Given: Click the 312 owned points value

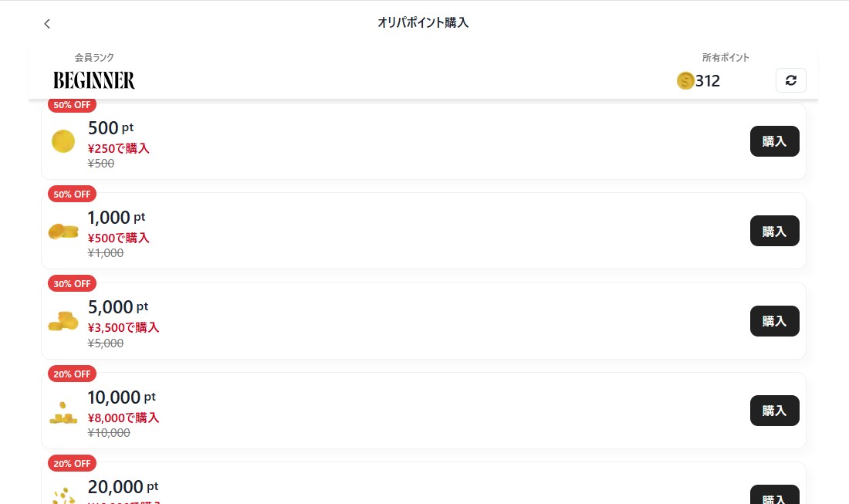Looking at the screenshot, I should 708,80.
